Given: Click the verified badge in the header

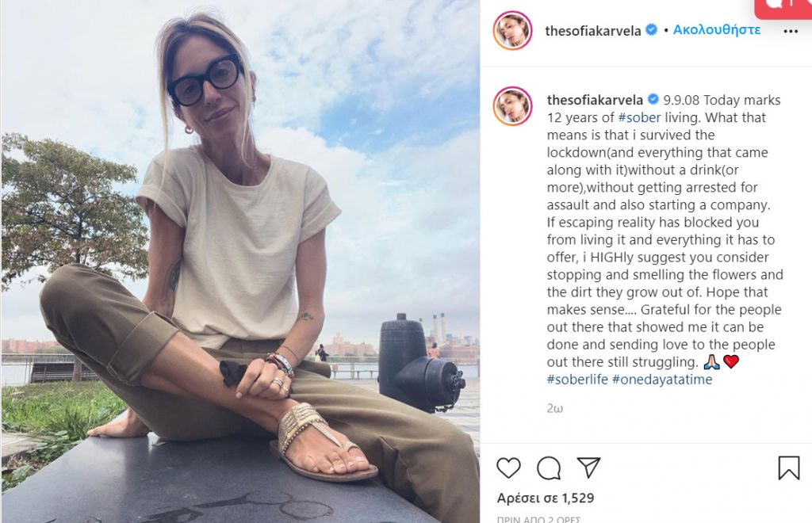Looking at the screenshot, I should [652, 30].
